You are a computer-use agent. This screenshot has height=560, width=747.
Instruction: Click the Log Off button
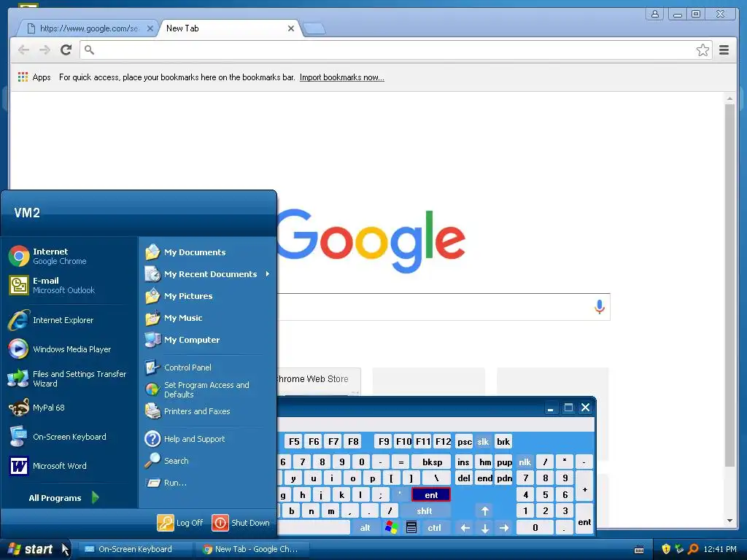coord(180,522)
